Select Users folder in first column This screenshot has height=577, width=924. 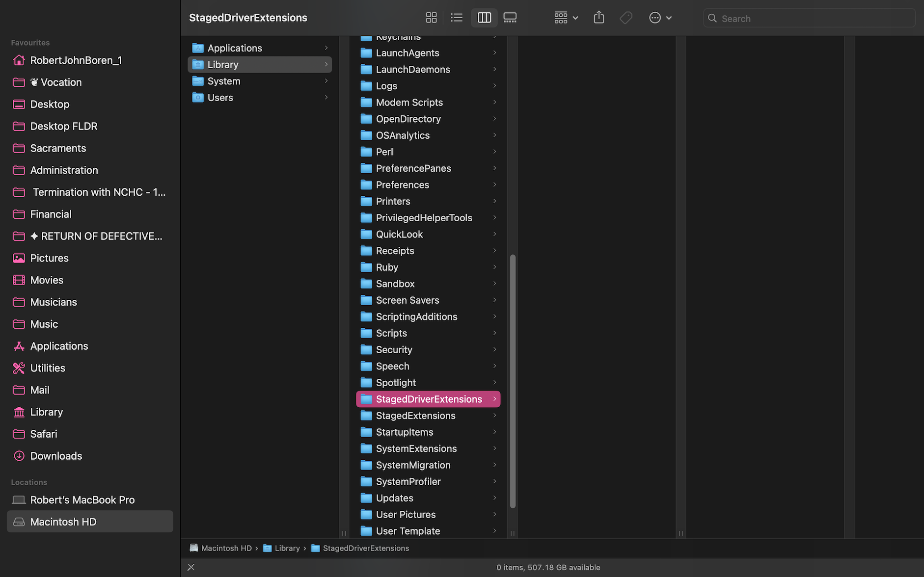(260, 98)
